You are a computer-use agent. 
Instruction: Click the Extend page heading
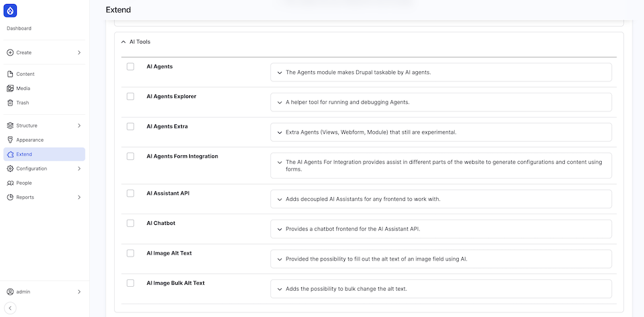(x=118, y=10)
